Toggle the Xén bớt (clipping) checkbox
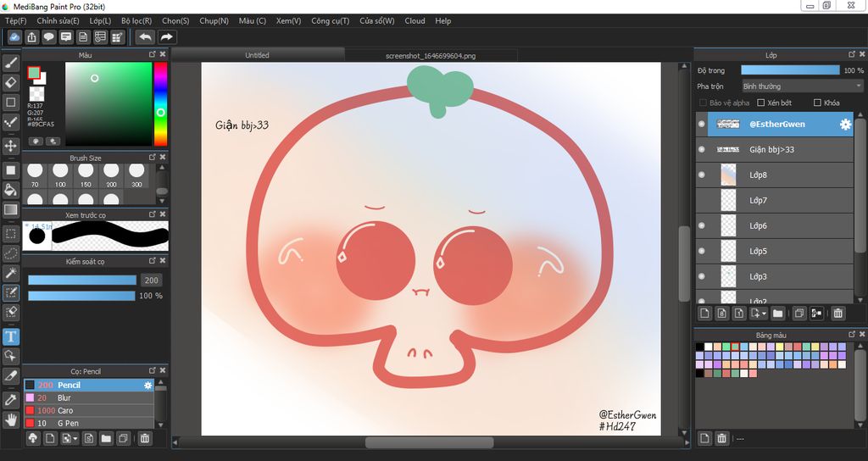The height and width of the screenshot is (461, 868). [x=760, y=103]
